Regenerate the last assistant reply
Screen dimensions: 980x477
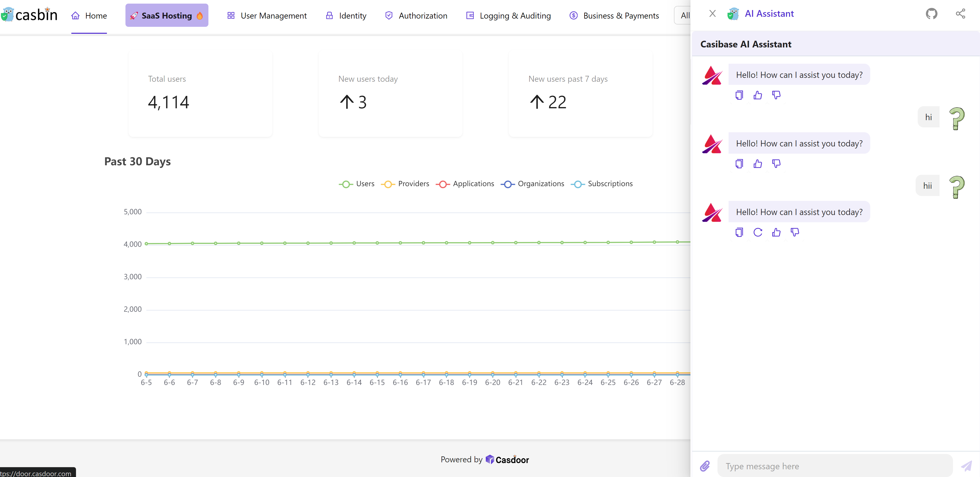[x=758, y=232]
